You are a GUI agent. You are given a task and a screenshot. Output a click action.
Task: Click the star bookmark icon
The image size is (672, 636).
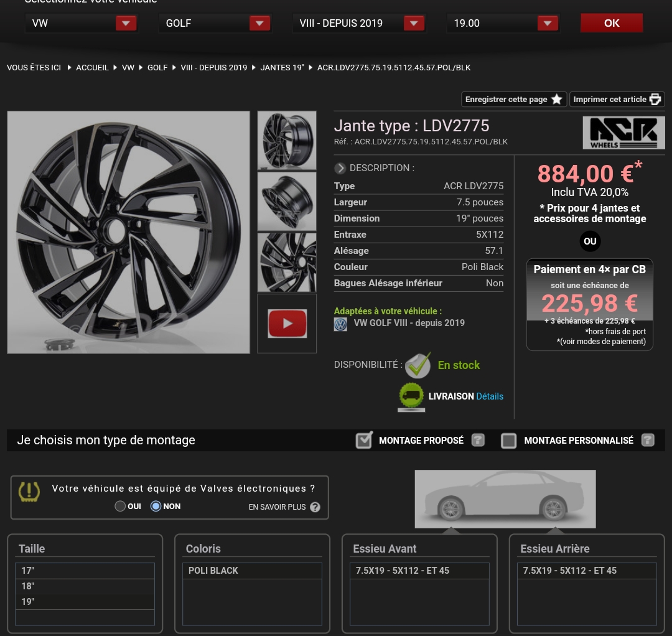[x=557, y=100]
